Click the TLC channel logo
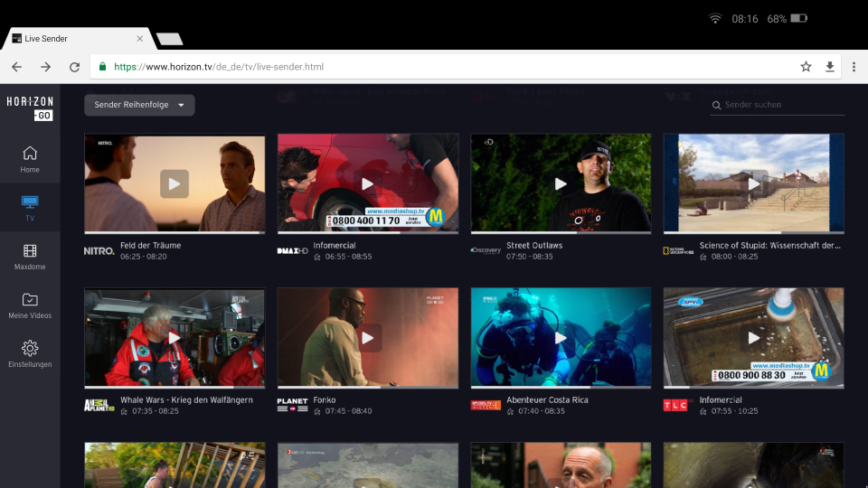The height and width of the screenshot is (488, 868). (x=678, y=405)
